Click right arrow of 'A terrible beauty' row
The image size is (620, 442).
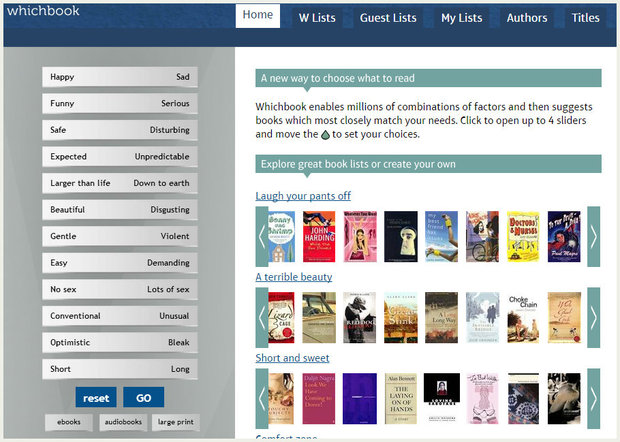click(593, 318)
